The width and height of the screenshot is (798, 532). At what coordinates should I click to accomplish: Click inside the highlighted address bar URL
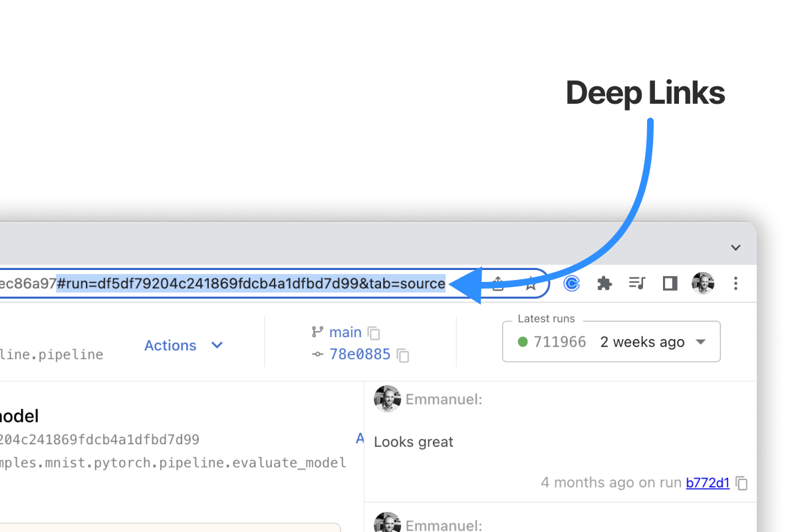click(253, 283)
